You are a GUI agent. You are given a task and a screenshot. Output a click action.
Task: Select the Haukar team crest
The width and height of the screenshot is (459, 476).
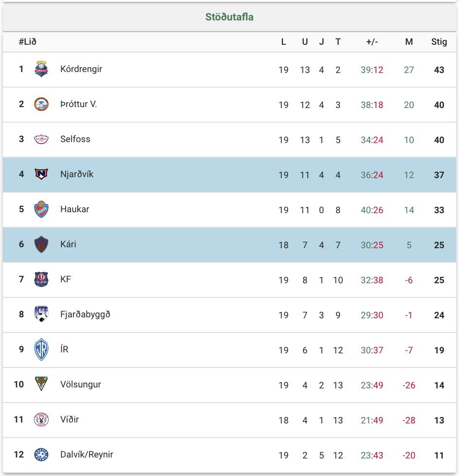41,209
